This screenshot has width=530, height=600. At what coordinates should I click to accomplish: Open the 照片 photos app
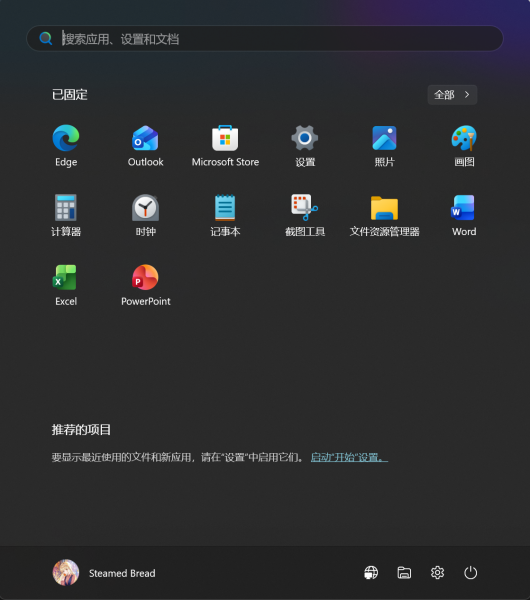click(x=384, y=145)
